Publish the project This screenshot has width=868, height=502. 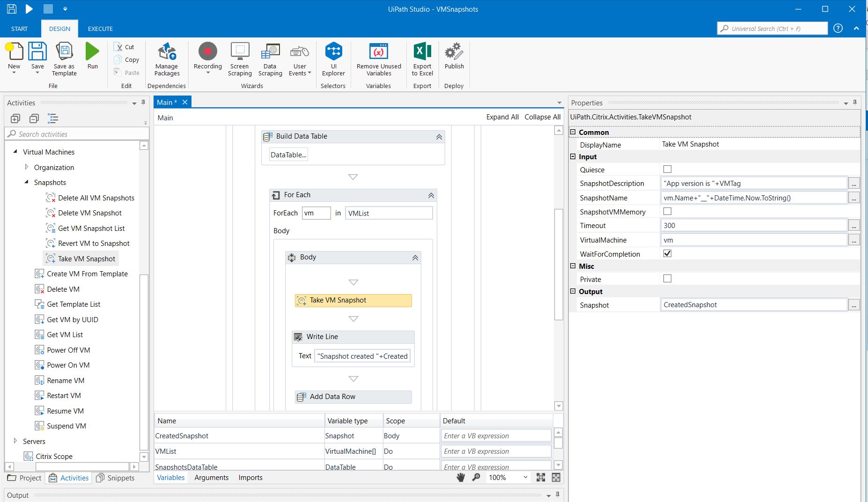pyautogui.click(x=454, y=52)
